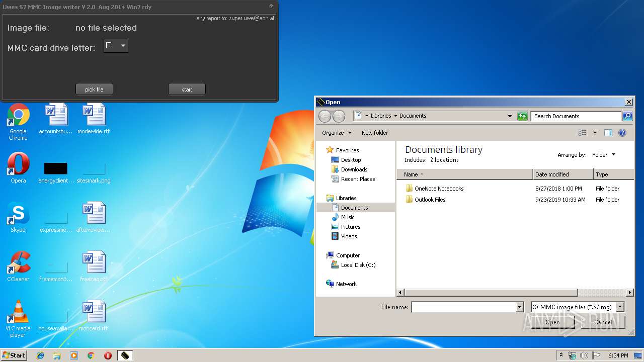Screen dimensions: 644x362
Task: Click the Start button on taskbar
Action: pos(14,355)
